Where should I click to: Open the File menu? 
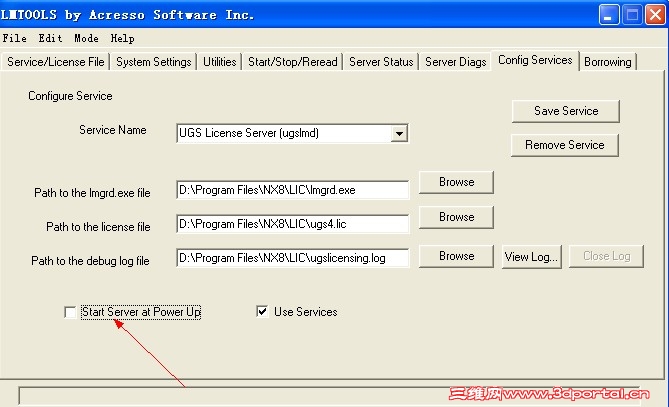coord(15,38)
